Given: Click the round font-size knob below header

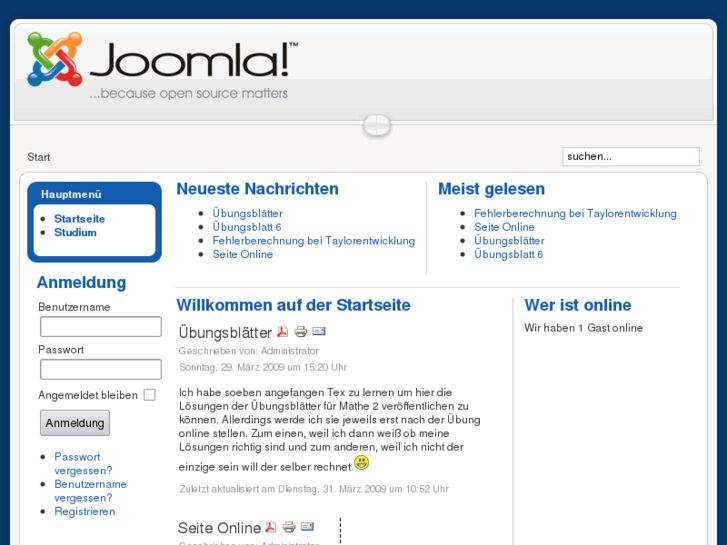Looking at the screenshot, I should pos(377,125).
